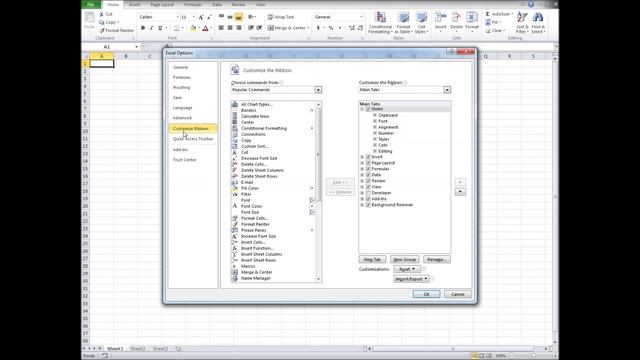Image resolution: width=640 pixels, height=360 pixels.
Task: Click Percent Style icon in ribbon Number group
Action: coord(331,28)
